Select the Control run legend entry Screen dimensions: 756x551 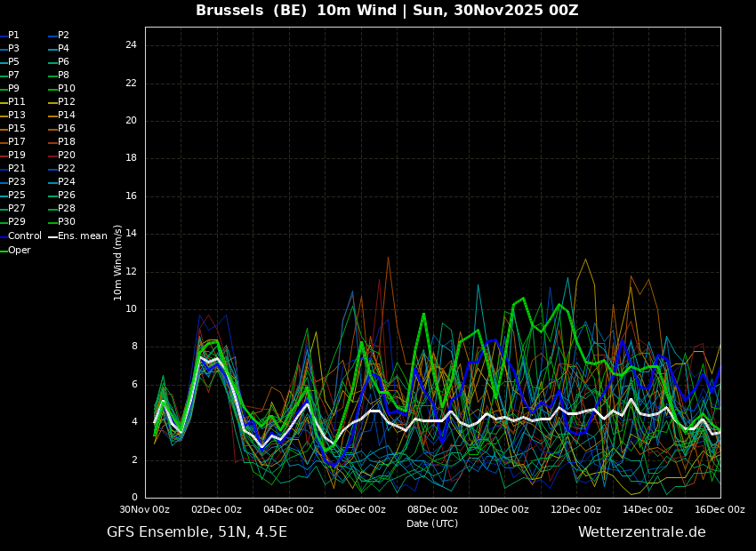(24, 236)
